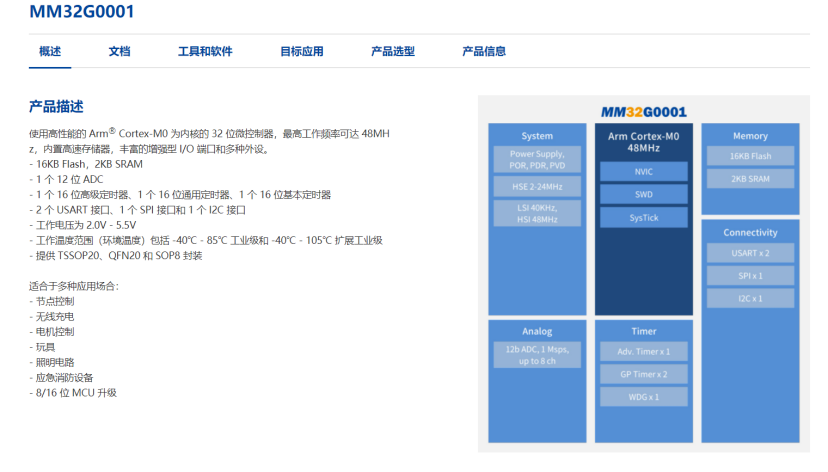Viewport: 828px width, 472px height.
Task: Select the 12b ADC block in Analog
Action: 537,355
